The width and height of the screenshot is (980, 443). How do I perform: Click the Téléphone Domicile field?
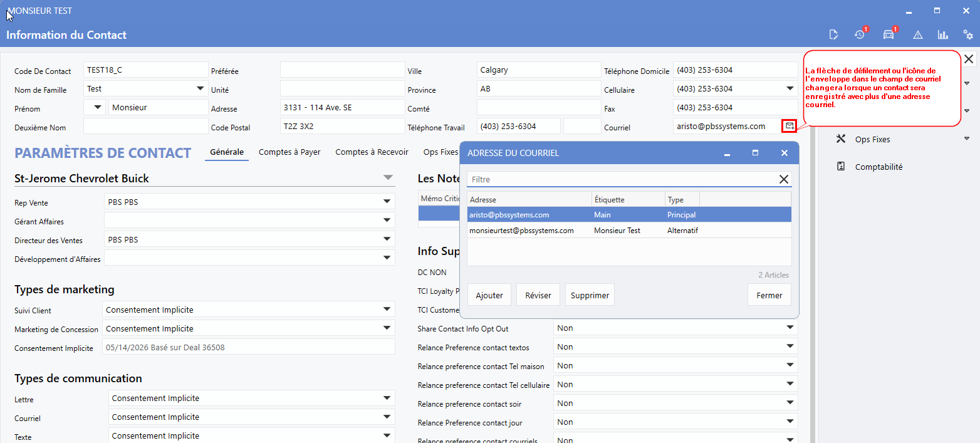[x=736, y=70]
